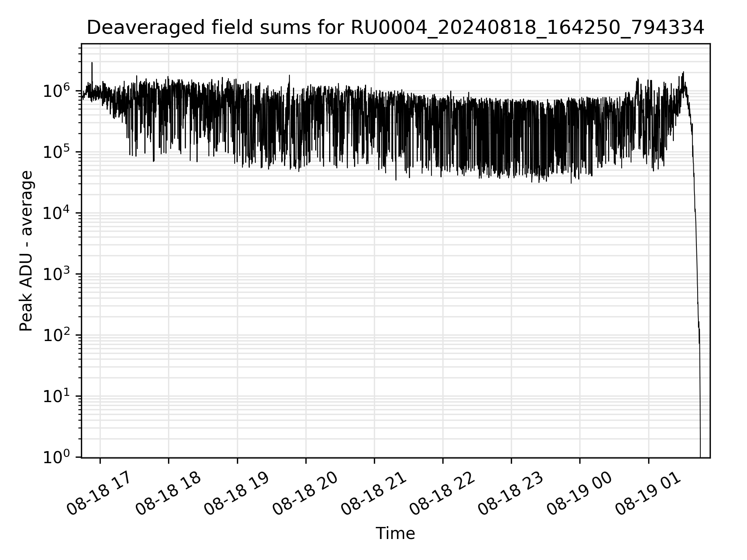Click the x-axis tick label '08-19 01'
Image resolution: width=747 pixels, height=560 pixels.
coord(647,494)
